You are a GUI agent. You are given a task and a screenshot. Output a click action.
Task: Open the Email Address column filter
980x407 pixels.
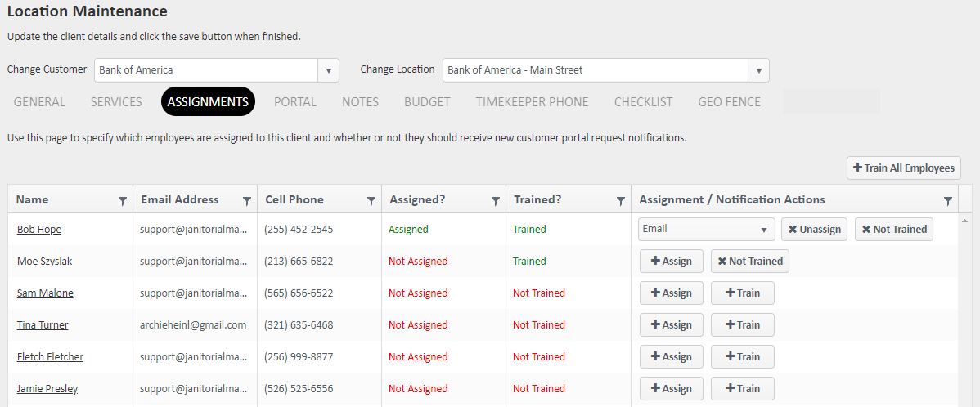(x=247, y=201)
